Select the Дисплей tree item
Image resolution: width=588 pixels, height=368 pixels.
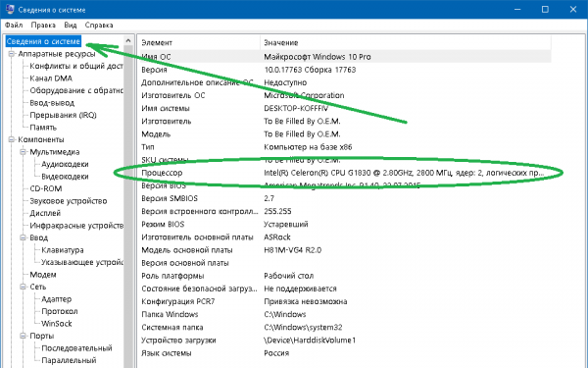45,213
